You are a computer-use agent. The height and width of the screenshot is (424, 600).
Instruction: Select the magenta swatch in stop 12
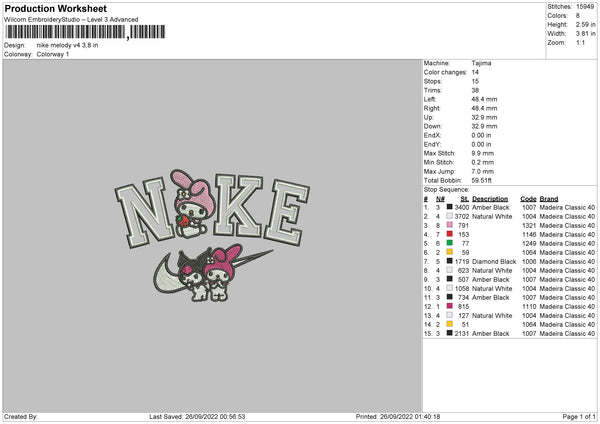click(449, 306)
